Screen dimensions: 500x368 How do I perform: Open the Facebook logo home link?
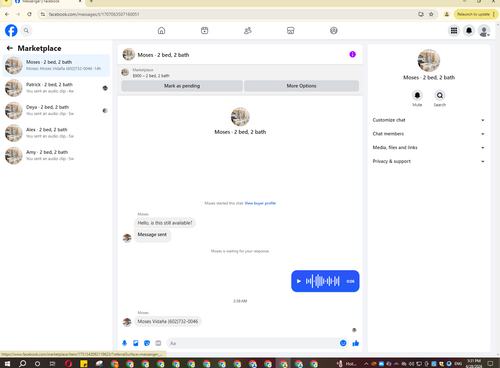pyautogui.click(x=11, y=31)
